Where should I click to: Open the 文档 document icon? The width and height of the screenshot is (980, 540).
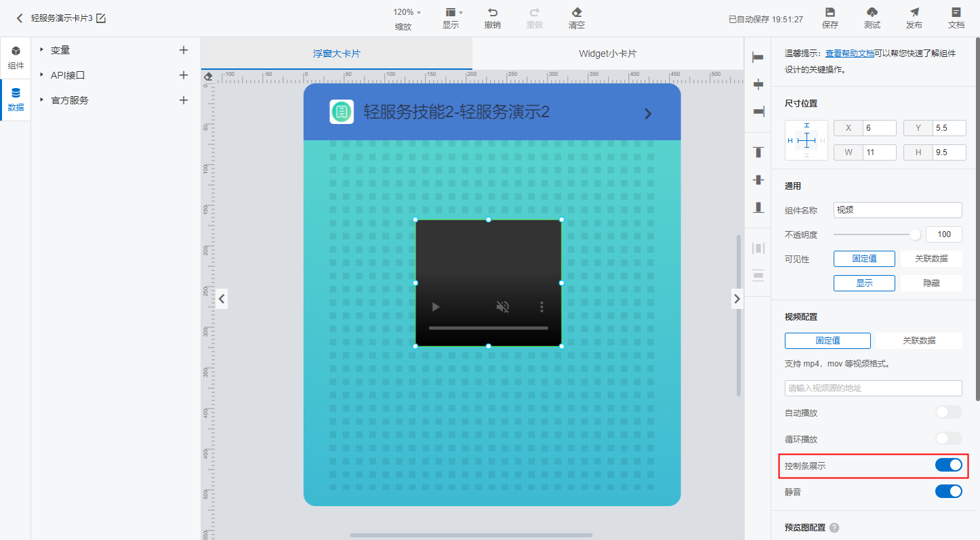(956, 12)
